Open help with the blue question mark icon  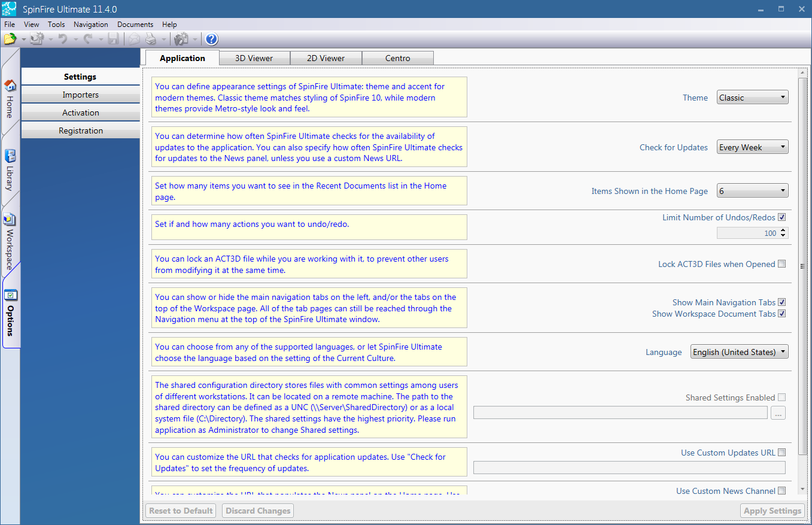coord(212,40)
